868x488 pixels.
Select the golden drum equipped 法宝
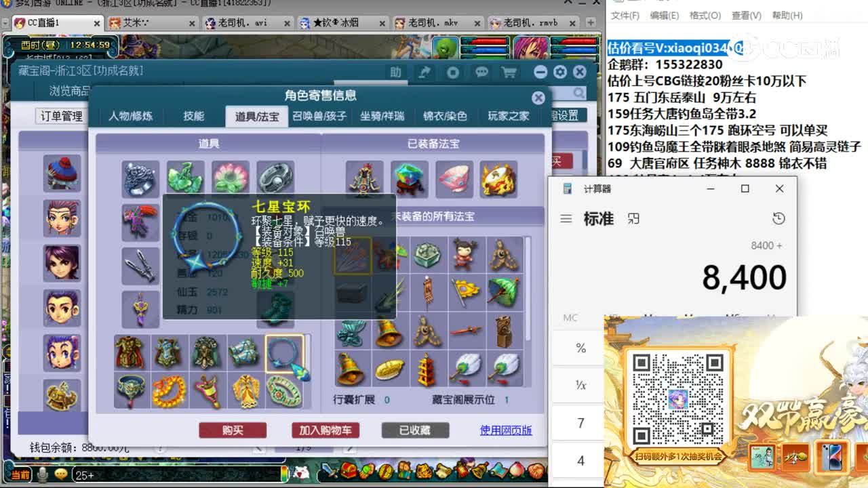click(x=498, y=179)
